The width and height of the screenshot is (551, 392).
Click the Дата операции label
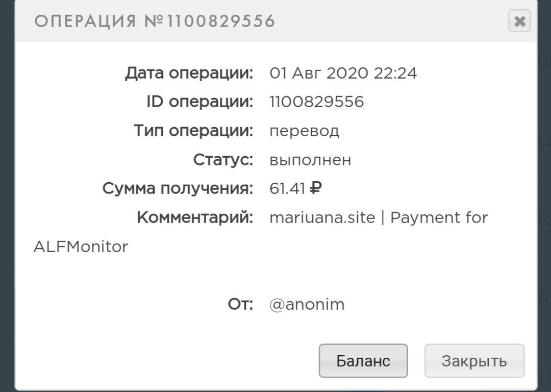pyautogui.click(x=189, y=73)
